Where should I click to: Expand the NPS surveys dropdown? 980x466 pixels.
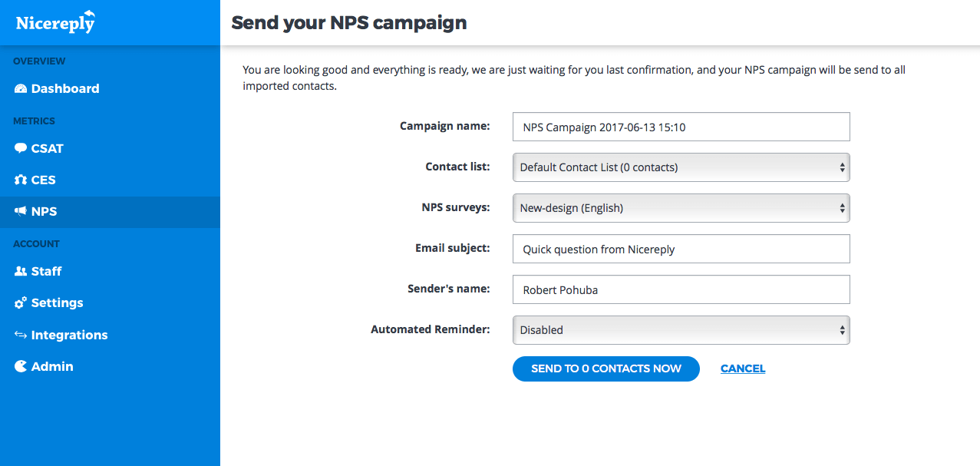(681, 207)
